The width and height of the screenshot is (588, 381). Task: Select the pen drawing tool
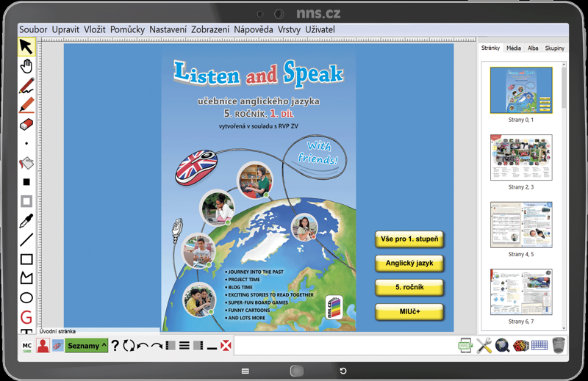pos(26,85)
